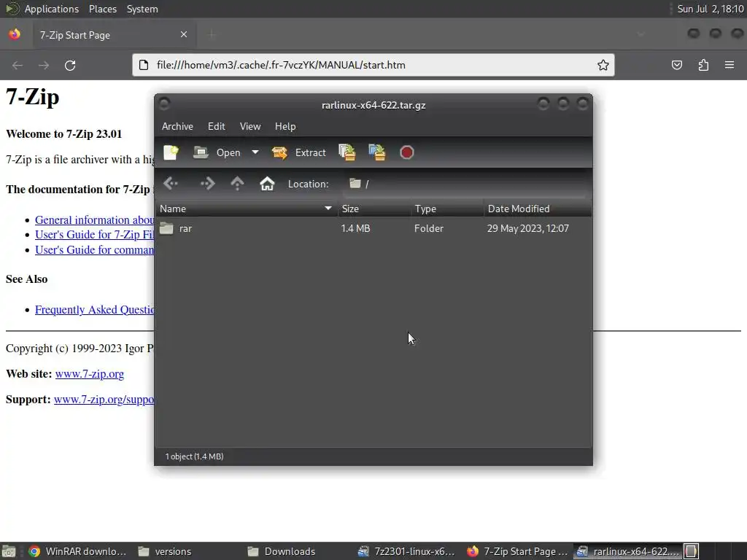747x560 pixels.
Task: Stop the current operation red icon
Action: [x=407, y=152]
